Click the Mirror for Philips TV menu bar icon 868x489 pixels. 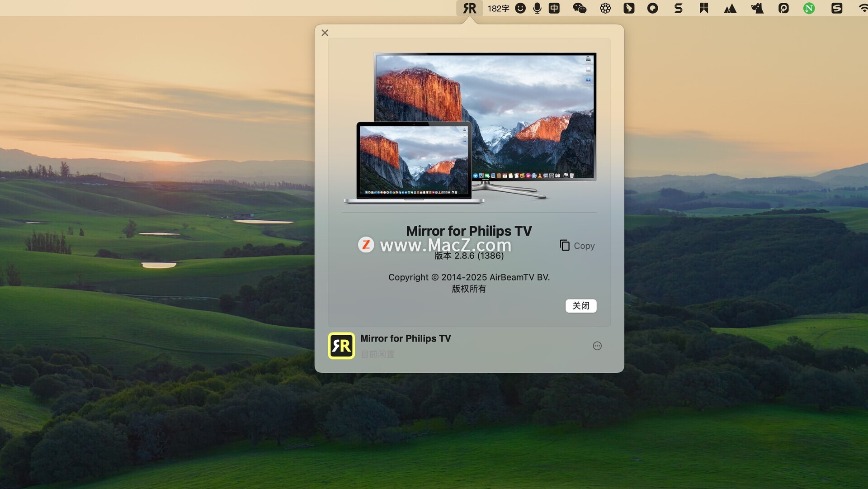(470, 8)
